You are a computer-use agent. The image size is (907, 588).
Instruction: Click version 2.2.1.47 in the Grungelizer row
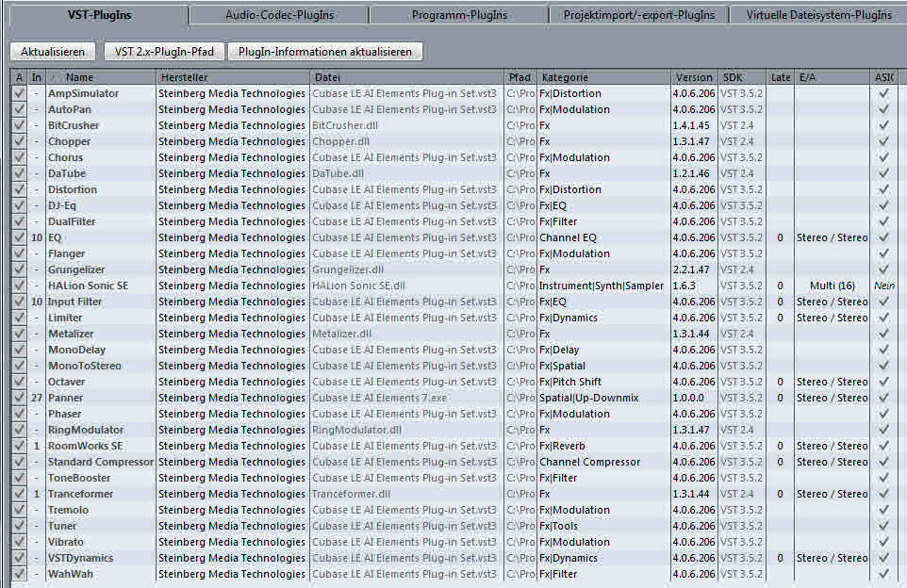click(x=691, y=269)
